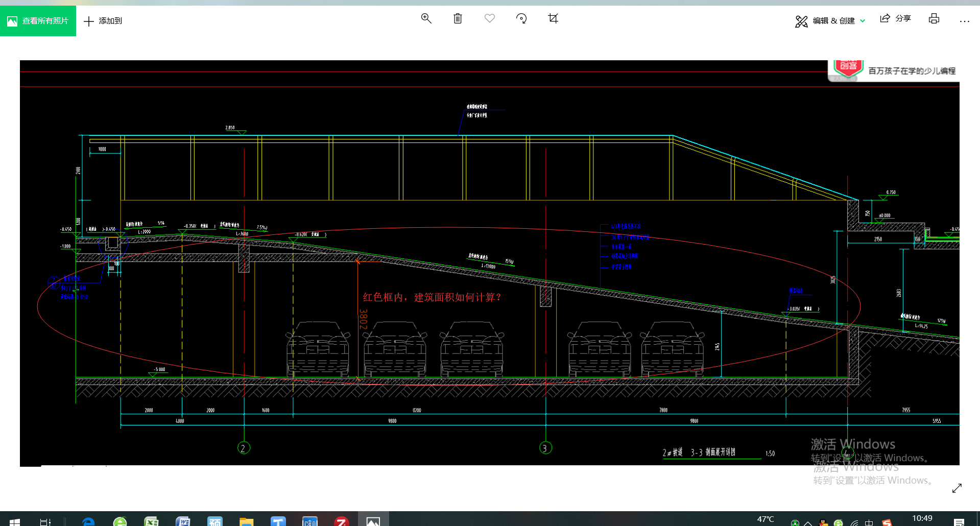The height and width of the screenshot is (526, 980).
Task: Open the Windows Start menu
Action: (15, 521)
